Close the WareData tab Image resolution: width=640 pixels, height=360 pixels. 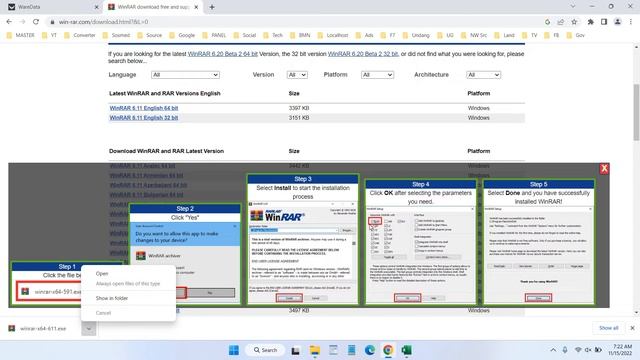pyautogui.click(x=97, y=7)
